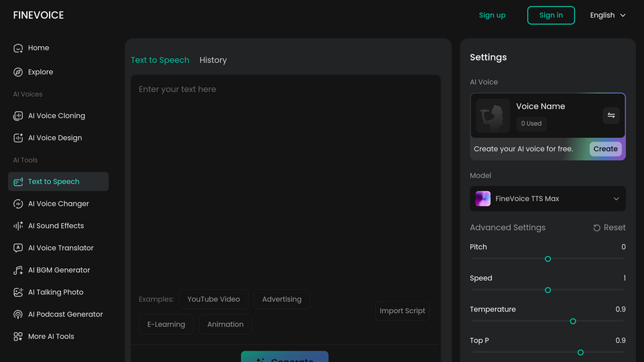Click the AI Voice Translator icon

click(x=18, y=248)
